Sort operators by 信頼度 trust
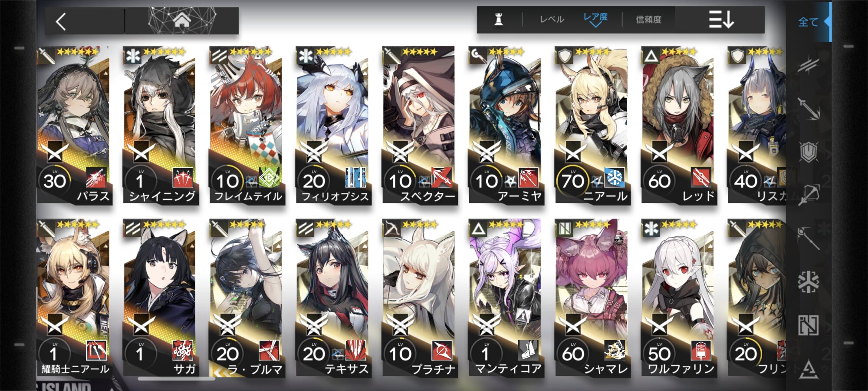868x391 pixels. (x=648, y=20)
